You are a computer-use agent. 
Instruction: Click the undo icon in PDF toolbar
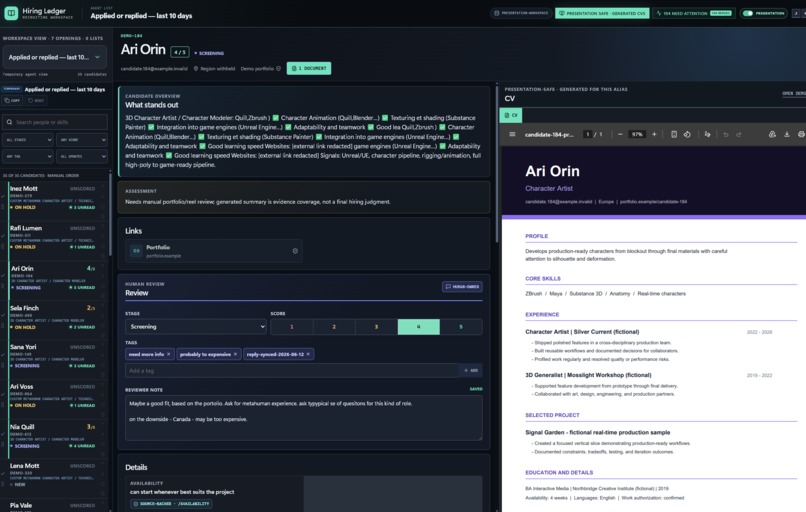click(726, 134)
